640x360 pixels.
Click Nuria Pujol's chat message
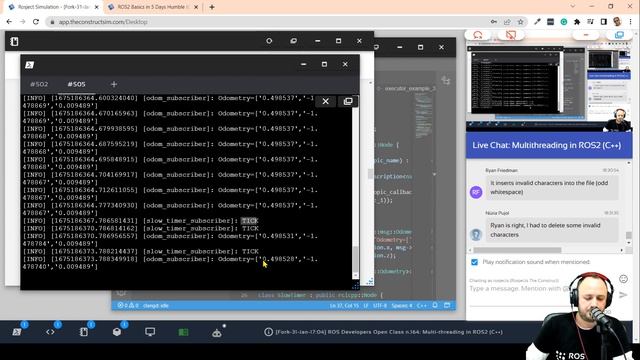pos(552,230)
